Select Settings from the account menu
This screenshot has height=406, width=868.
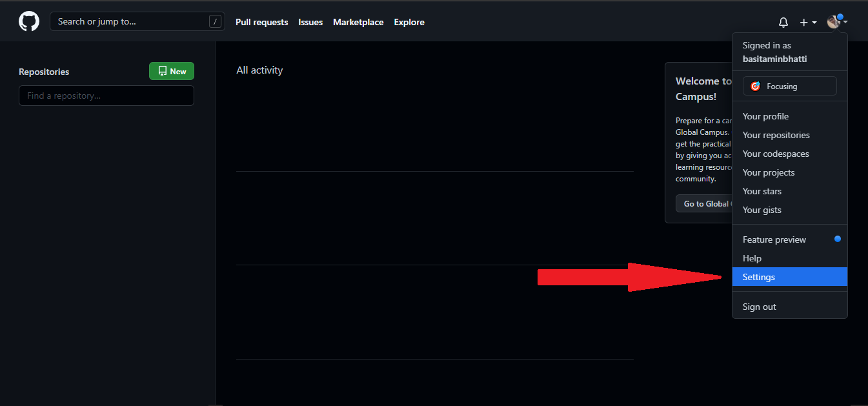tap(758, 277)
